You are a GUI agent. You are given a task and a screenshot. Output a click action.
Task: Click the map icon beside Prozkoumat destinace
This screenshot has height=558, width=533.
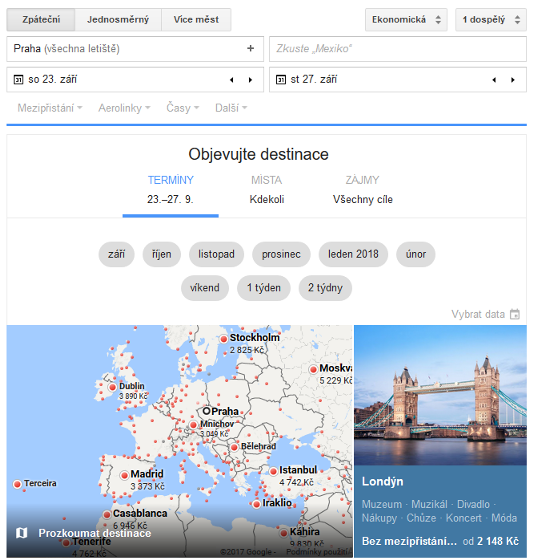click(22, 533)
